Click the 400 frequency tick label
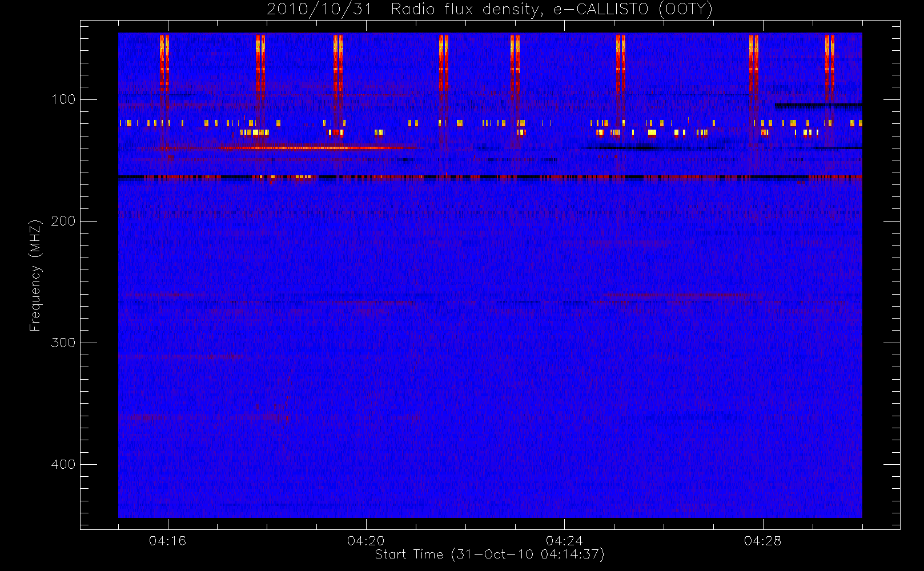Screen dimensions: 924x571 (63, 464)
